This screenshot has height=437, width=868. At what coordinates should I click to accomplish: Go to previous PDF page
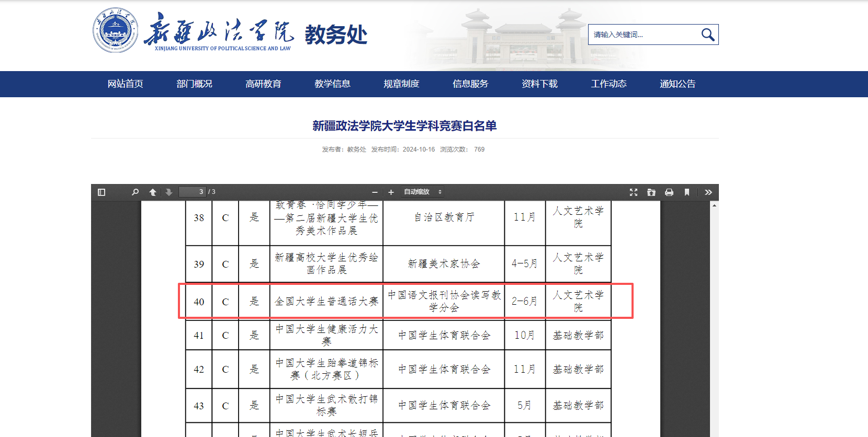tap(153, 192)
